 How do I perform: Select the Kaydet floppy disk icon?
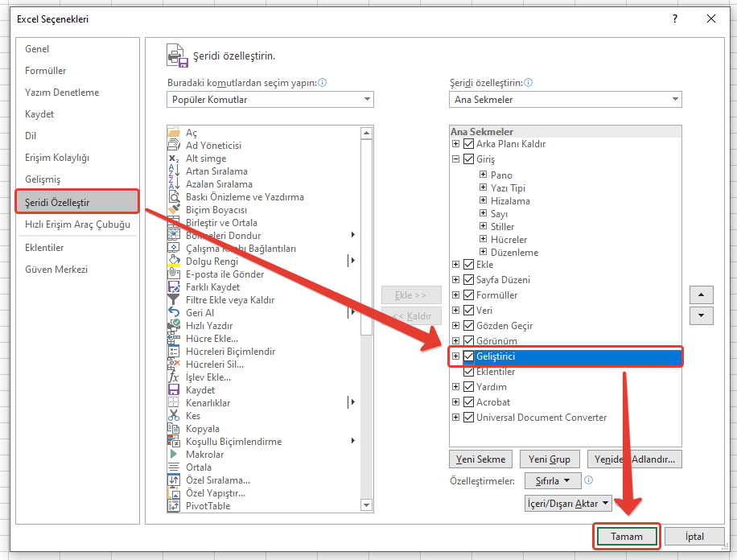point(174,390)
